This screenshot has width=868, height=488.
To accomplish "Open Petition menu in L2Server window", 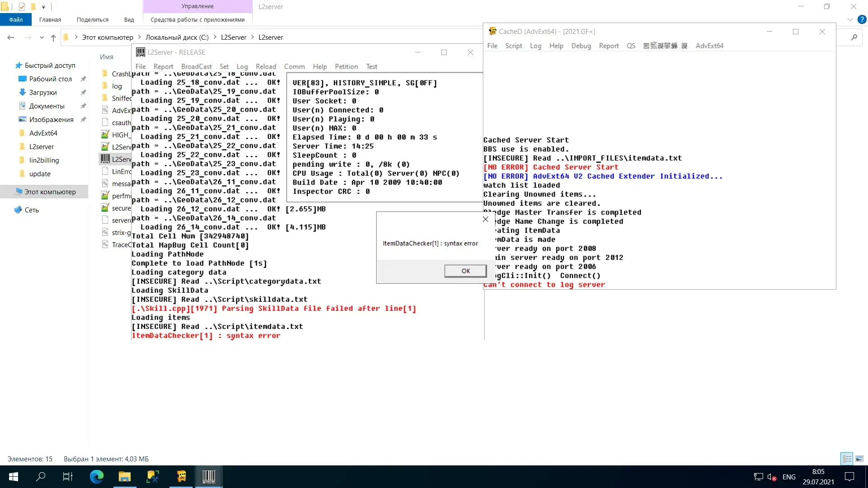I will (346, 66).
